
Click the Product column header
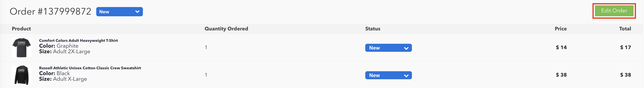click(x=21, y=29)
